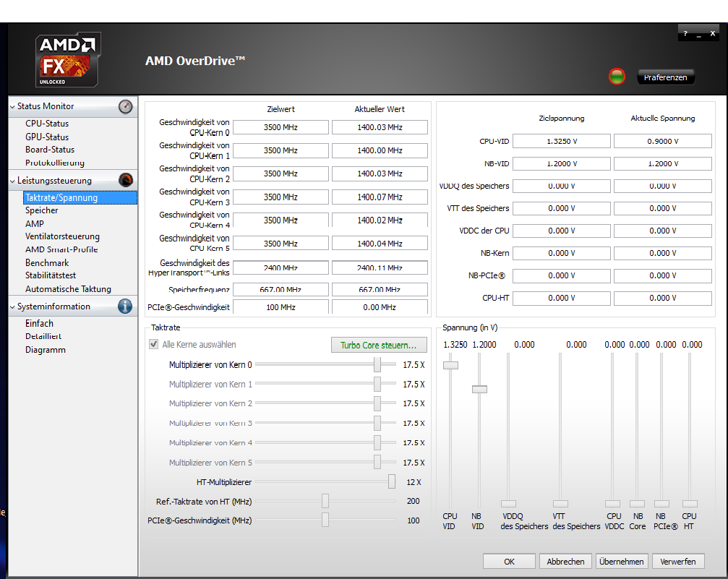Apply changes with Übernehmen

click(622, 562)
